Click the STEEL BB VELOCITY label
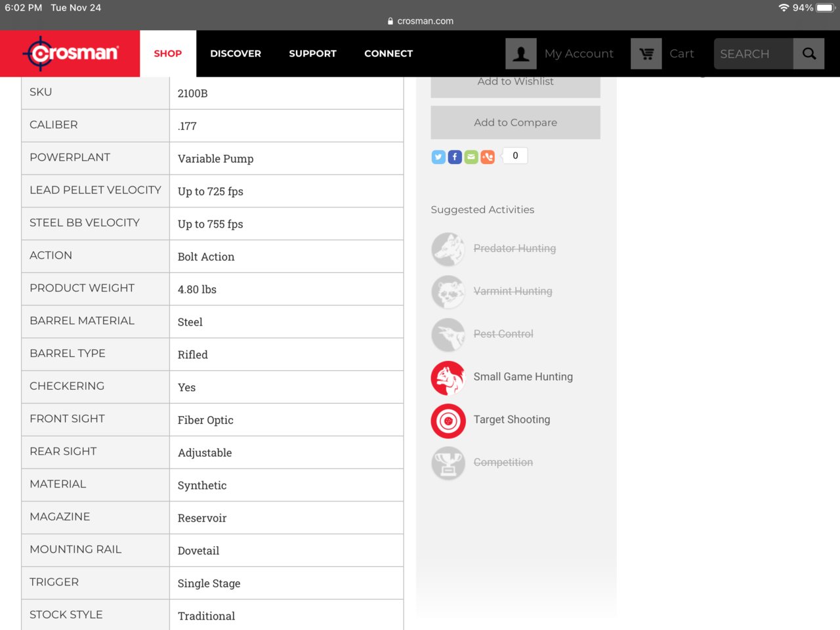Viewport: 840px width, 630px height. 85,222
